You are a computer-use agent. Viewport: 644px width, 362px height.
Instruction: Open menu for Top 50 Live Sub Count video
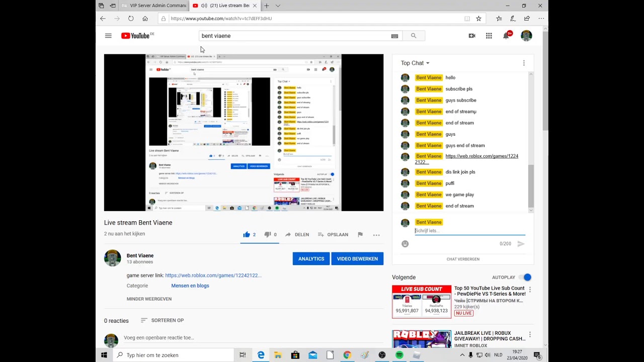tap(530, 290)
